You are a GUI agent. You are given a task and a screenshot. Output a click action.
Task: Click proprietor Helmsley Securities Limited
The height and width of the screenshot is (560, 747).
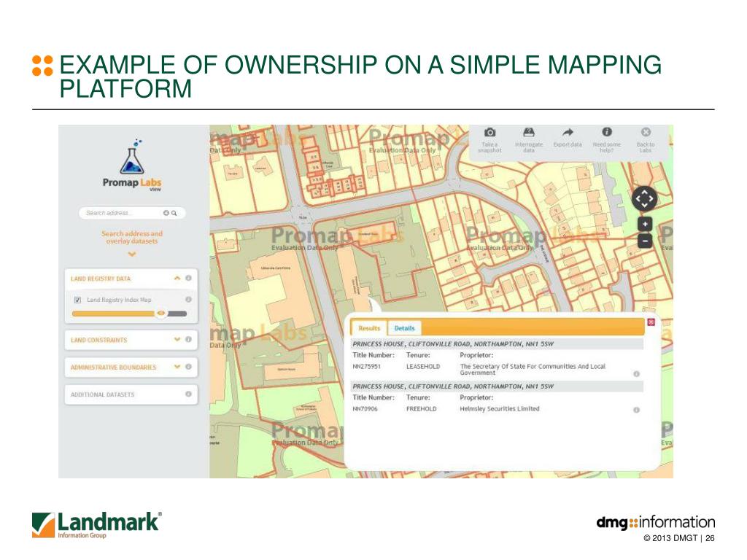coord(499,409)
